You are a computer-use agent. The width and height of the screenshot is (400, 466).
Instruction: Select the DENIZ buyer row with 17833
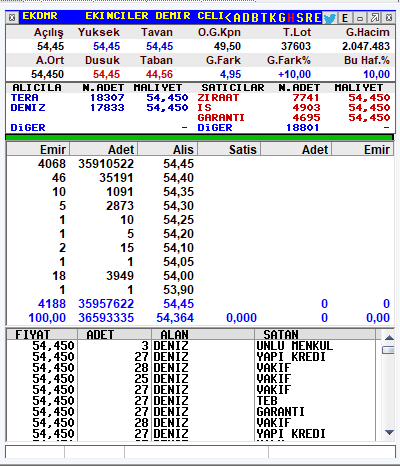(x=99, y=108)
